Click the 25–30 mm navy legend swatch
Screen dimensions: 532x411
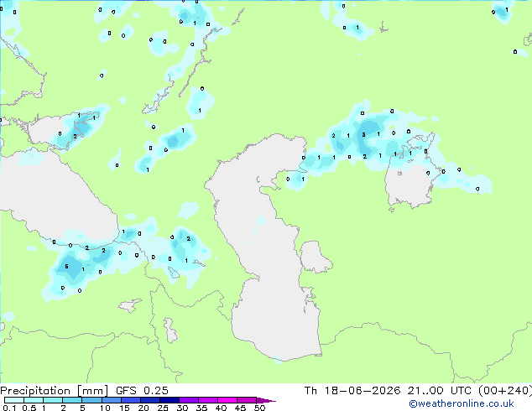[x=170, y=400]
